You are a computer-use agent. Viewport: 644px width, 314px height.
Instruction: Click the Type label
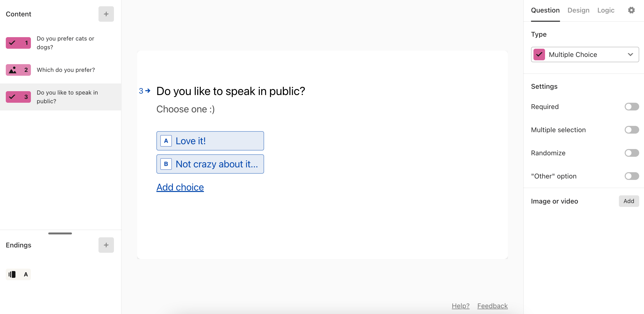point(539,34)
